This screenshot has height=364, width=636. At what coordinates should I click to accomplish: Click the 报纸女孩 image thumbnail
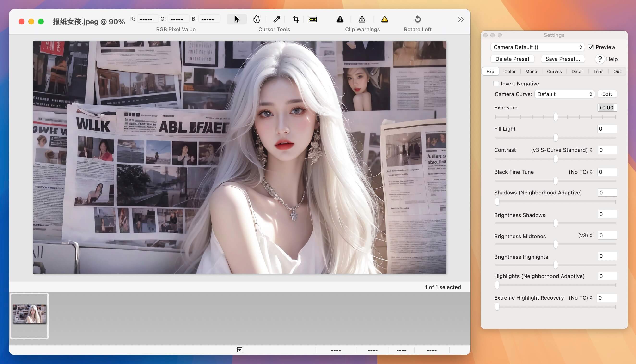pos(29,315)
